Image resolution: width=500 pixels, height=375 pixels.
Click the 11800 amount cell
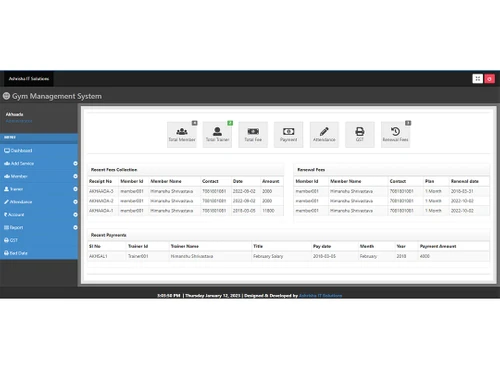click(x=268, y=211)
